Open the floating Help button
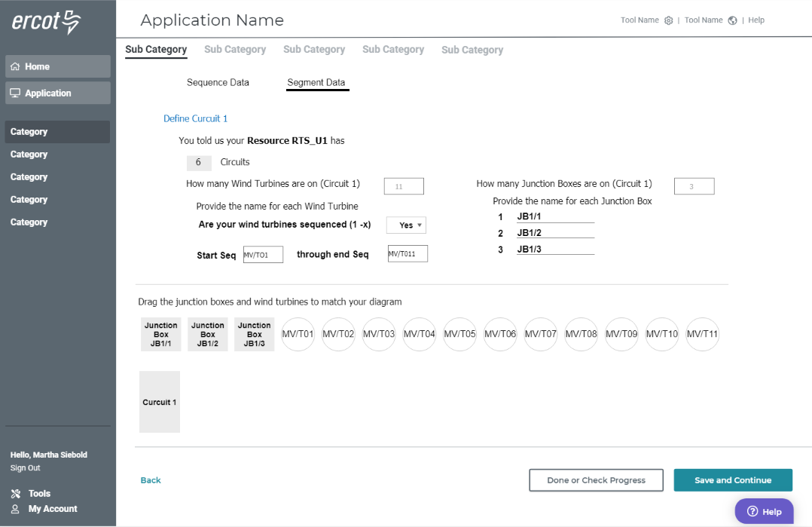Screen dimensions: 812x527 (x=764, y=511)
